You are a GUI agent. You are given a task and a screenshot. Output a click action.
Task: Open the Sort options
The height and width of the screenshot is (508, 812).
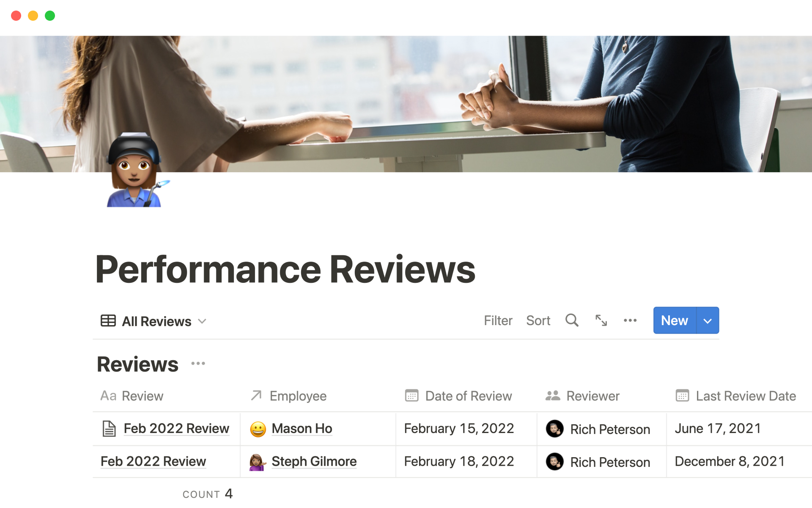pos(538,320)
